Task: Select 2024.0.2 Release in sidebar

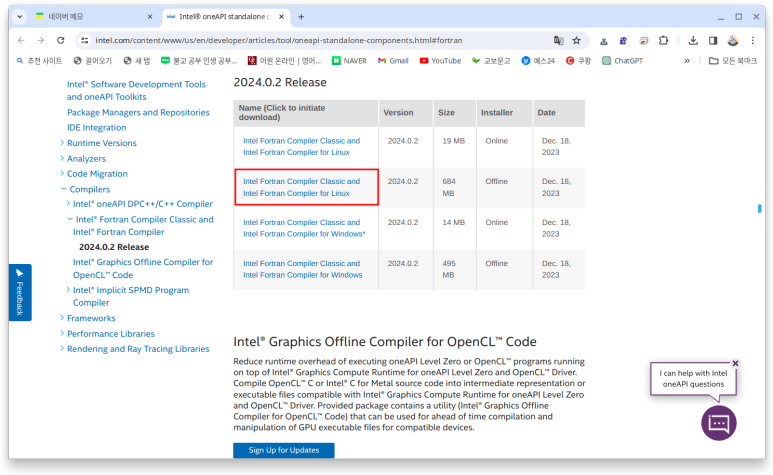Action: click(x=114, y=247)
